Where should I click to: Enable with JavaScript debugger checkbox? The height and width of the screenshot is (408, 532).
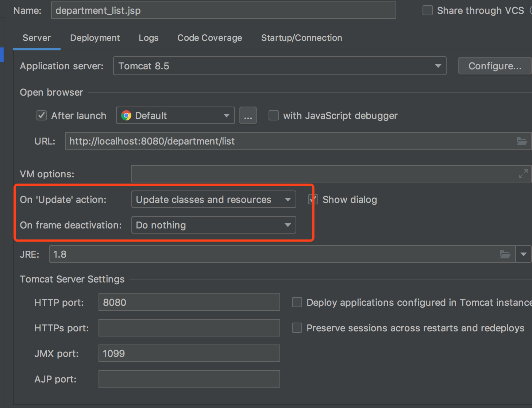274,116
